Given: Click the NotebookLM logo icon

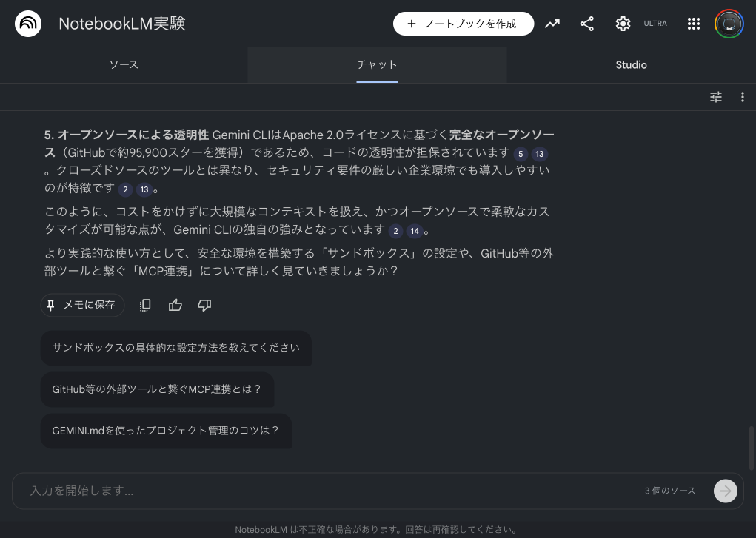Looking at the screenshot, I should pyautogui.click(x=27, y=23).
